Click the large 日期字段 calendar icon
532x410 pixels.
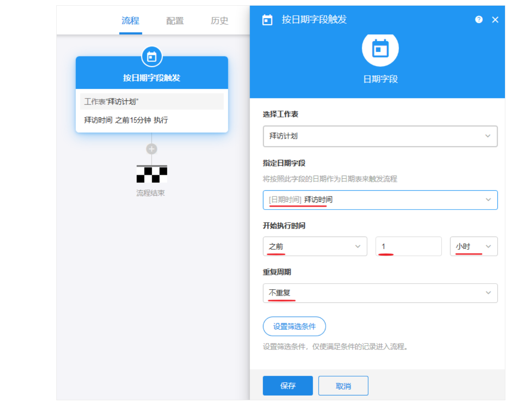(380, 49)
